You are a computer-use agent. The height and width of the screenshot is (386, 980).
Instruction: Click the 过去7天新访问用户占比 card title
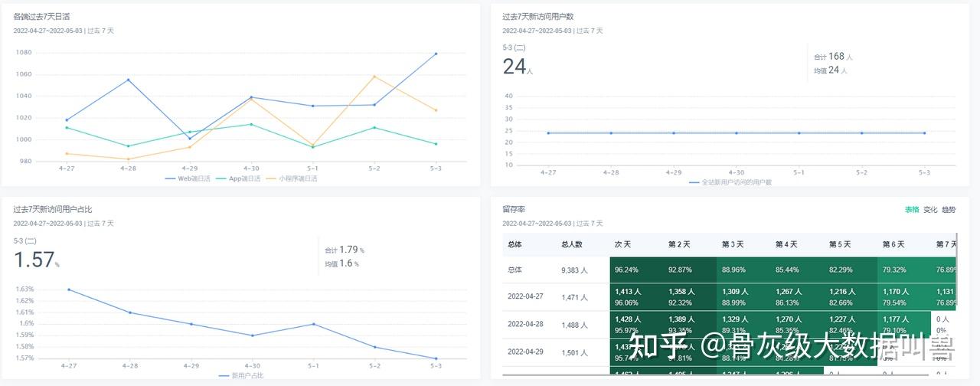[53, 209]
